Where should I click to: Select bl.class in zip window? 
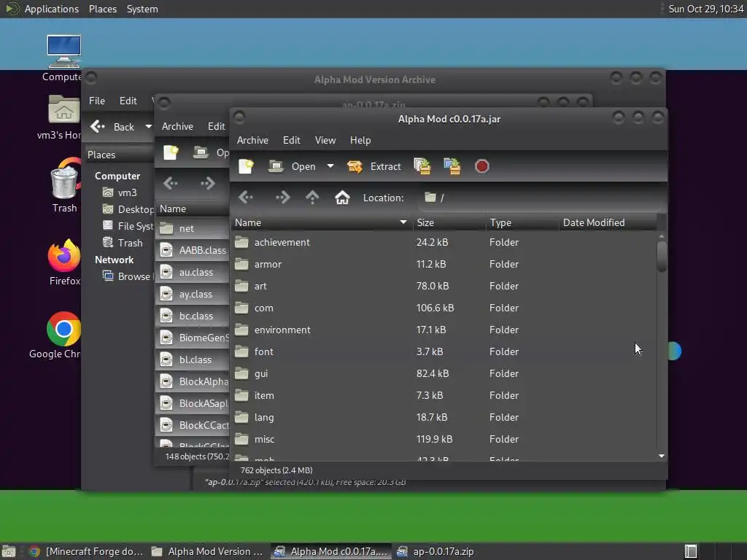[193, 360]
